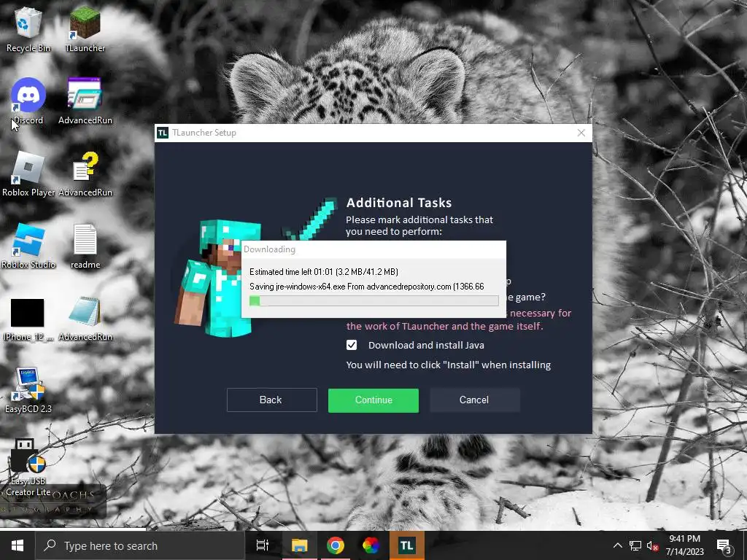Select the AdvancedRun help file with question mark
The width and height of the screenshot is (747, 560).
(85, 174)
